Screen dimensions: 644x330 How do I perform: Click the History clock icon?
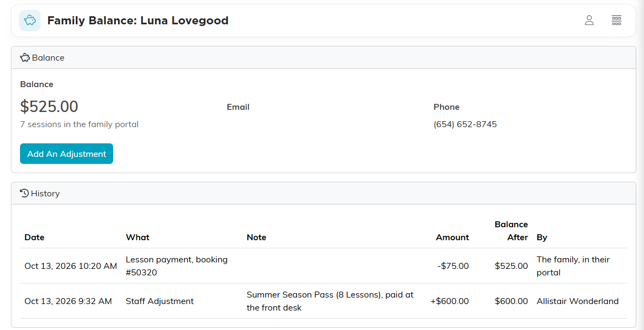click(24, 193)
